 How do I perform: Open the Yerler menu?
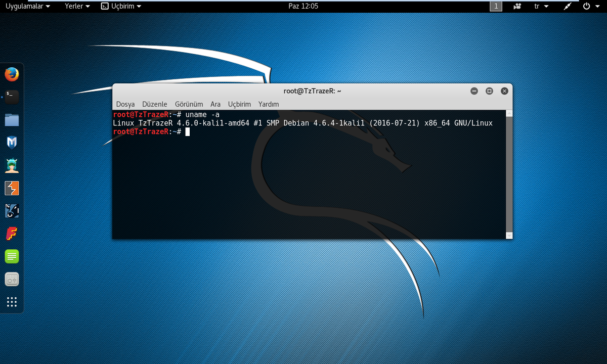click(x=77, y=6)
